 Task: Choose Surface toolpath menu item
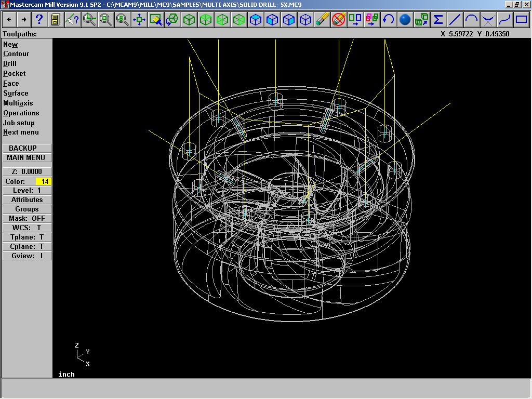tap(16, 93)
